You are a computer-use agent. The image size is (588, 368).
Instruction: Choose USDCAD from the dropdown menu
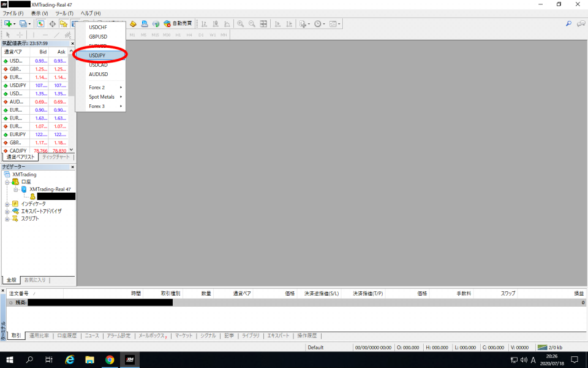(100, 64)
